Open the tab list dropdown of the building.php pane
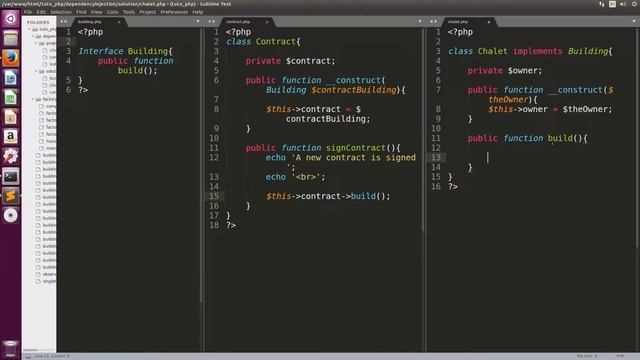The image size is (640, 360). [x=198, y=22]
